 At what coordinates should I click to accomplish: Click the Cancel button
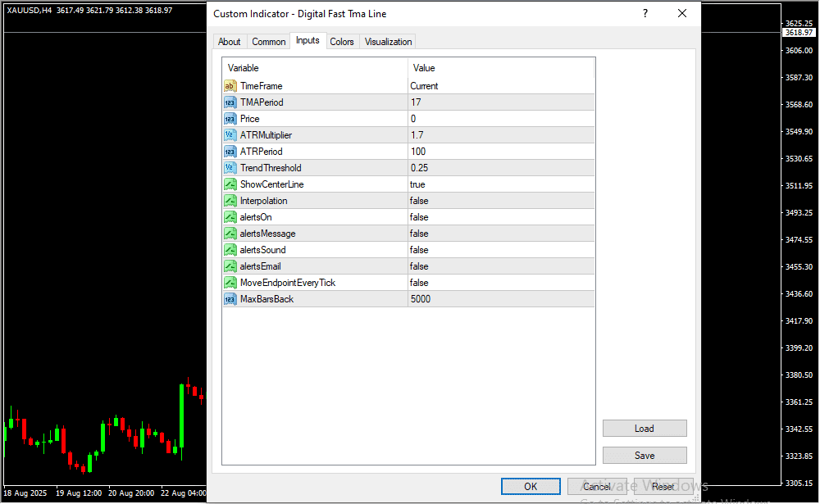(597, 486)
